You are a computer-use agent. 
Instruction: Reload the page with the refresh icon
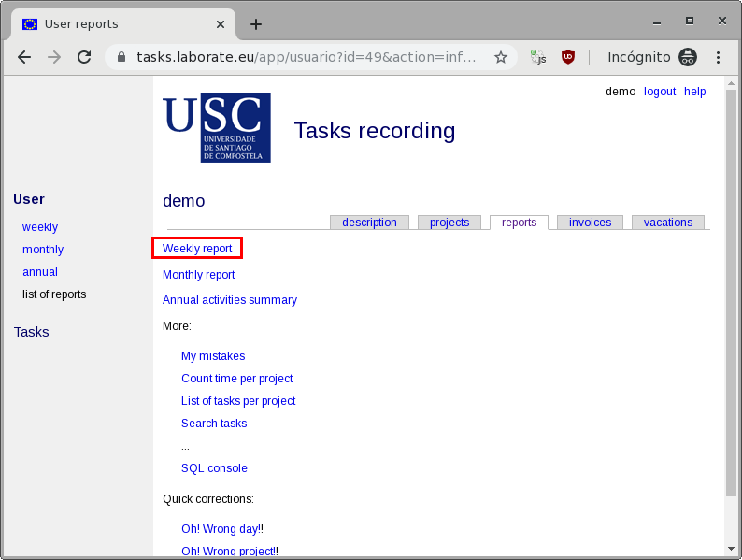coord(84,57)
